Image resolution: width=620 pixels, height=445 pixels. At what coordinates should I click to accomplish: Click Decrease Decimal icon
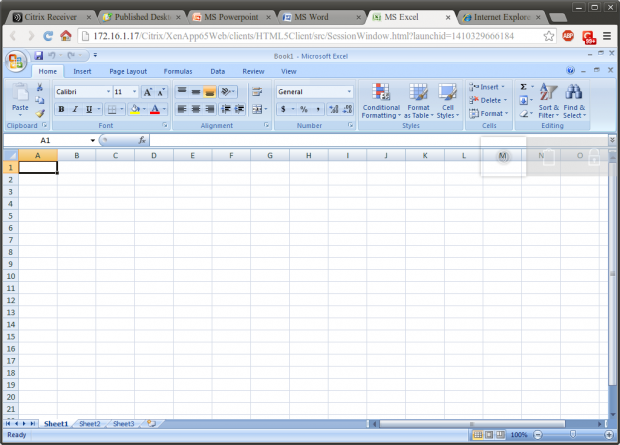click(x=348, y=109)
